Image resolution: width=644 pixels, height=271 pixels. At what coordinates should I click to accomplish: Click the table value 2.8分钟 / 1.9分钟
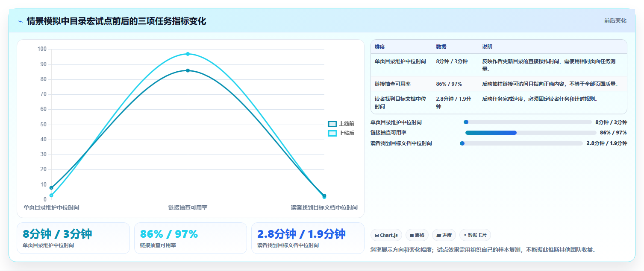[x=454, y=102]
